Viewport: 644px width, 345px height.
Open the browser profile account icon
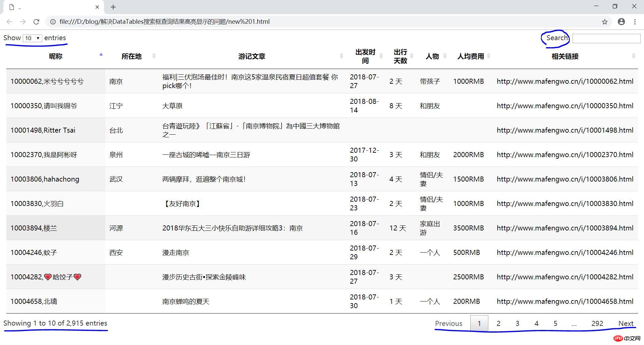point(621,22)
